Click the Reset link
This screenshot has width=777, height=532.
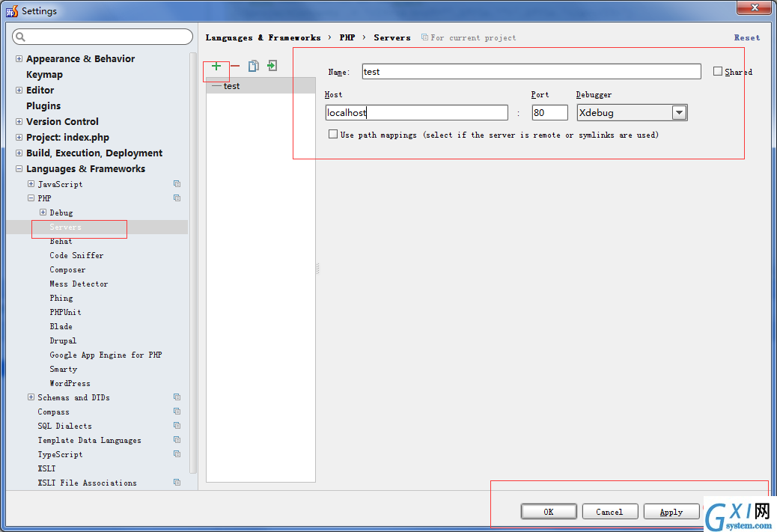(x=747, y=37)
